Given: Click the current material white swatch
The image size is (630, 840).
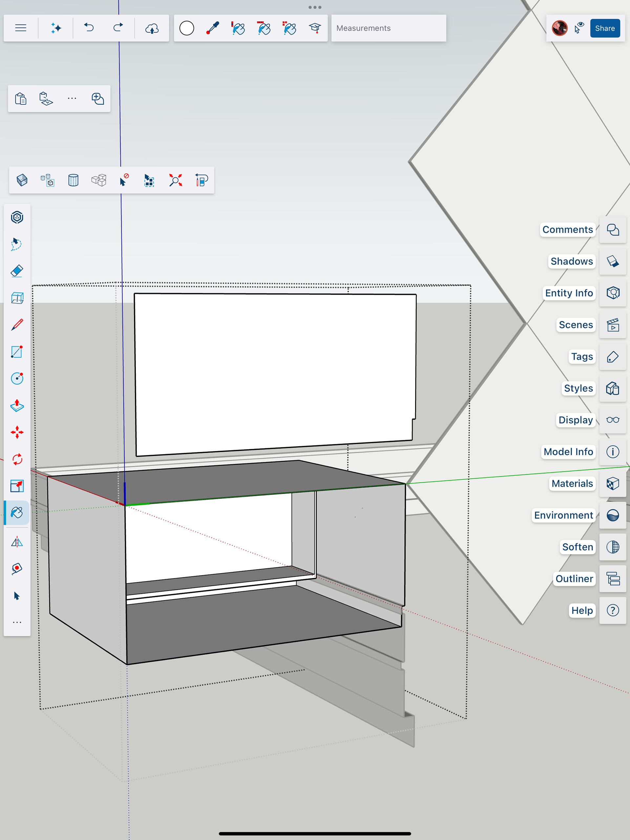Looking at the screenshot, I should [x=187, y=28].
